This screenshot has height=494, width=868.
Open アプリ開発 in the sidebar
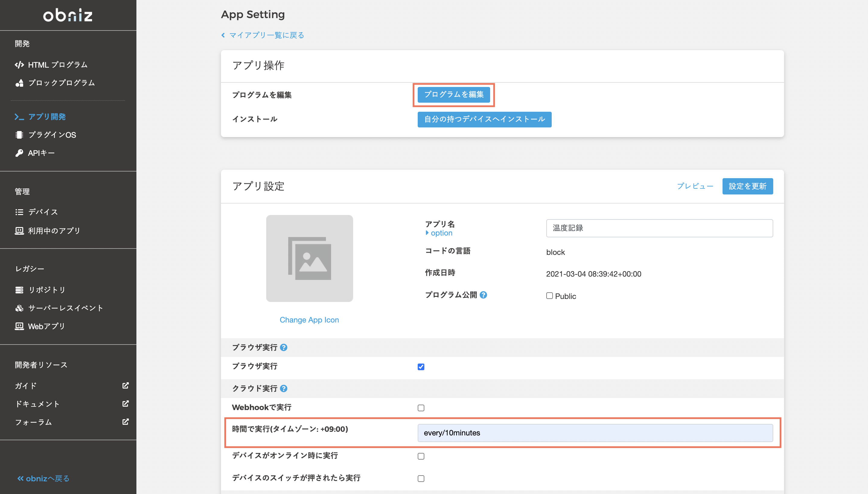click(x=46, y=117)
